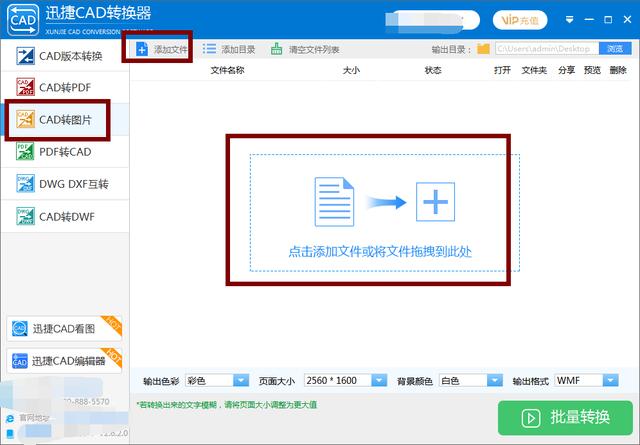Start conversion with 批量转换 label

(x=580, y=417)
